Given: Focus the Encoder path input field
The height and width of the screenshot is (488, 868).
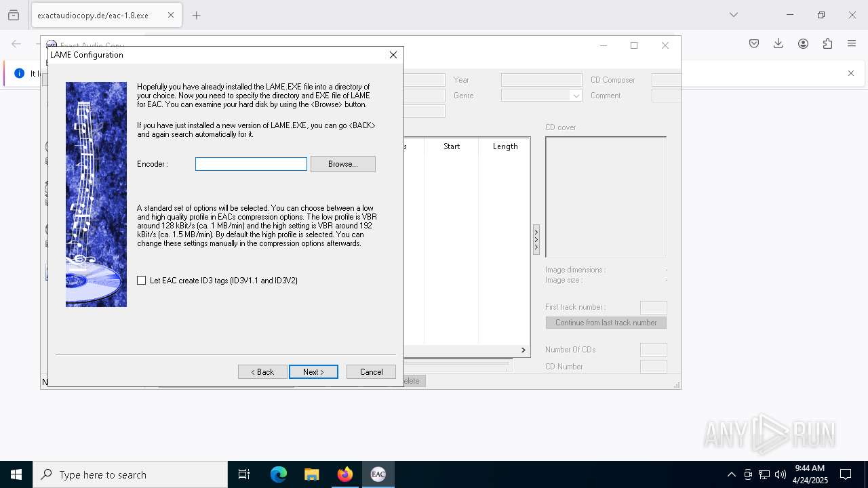Looking at the screenshot, I should [x=251, y=164].
